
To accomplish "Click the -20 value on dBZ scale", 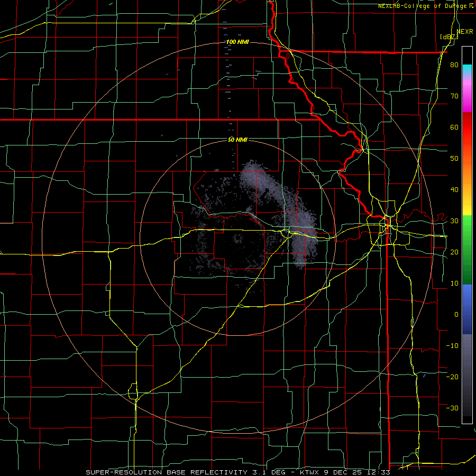I will coord(452,377).
